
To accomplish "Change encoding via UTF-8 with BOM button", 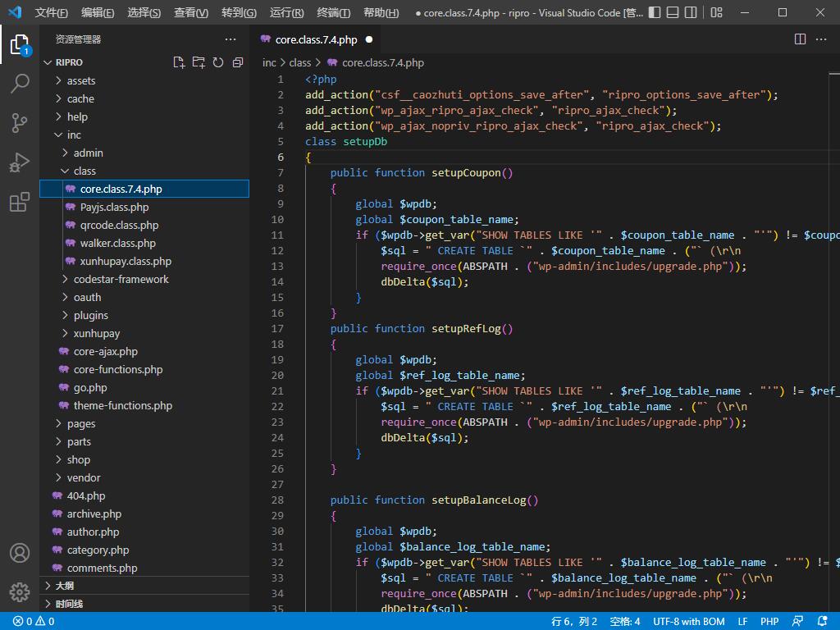I will (x=688, y=622).
